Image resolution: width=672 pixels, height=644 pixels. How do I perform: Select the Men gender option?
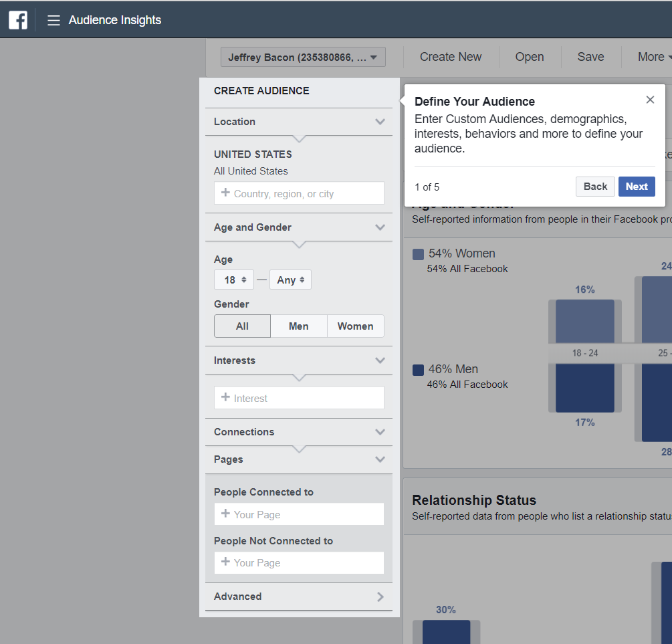point(299,326)
